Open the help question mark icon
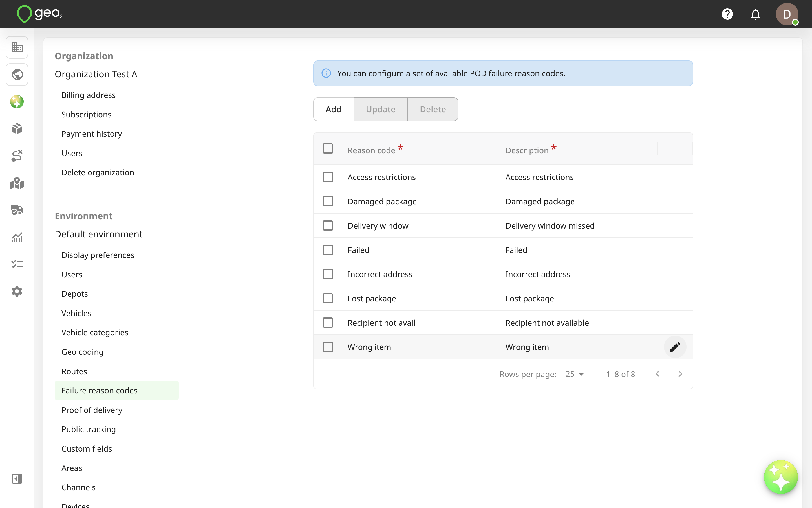 (x=727, y=14)
